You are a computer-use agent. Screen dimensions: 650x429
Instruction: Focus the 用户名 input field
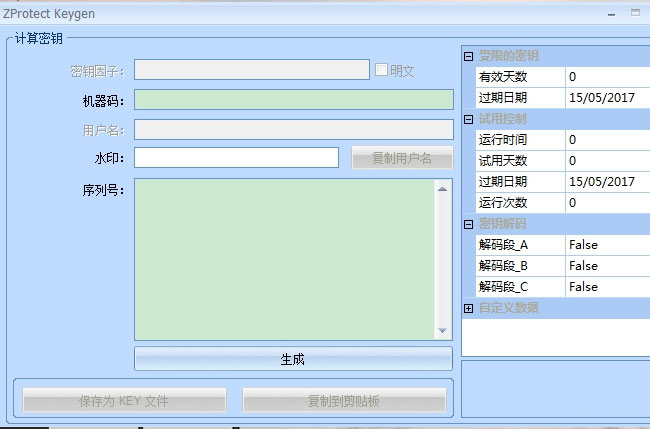click(x=293, y=130)
